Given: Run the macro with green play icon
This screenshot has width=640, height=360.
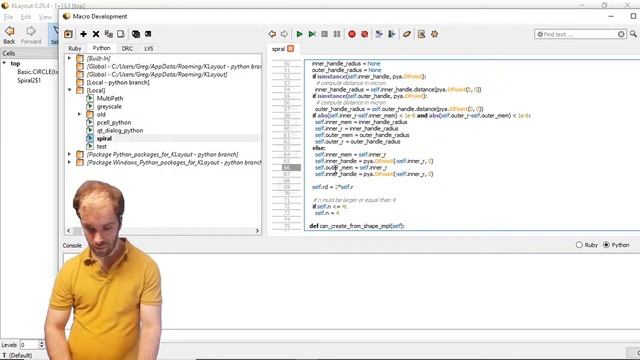Looking at the screenshot, I should (300, 34).
